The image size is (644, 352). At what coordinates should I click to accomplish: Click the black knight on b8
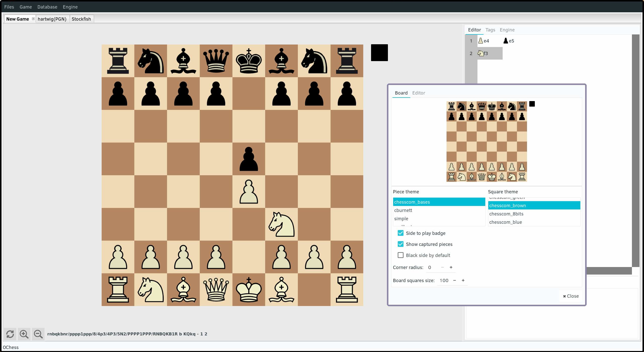pyautogui.click(x=150, y=61)
